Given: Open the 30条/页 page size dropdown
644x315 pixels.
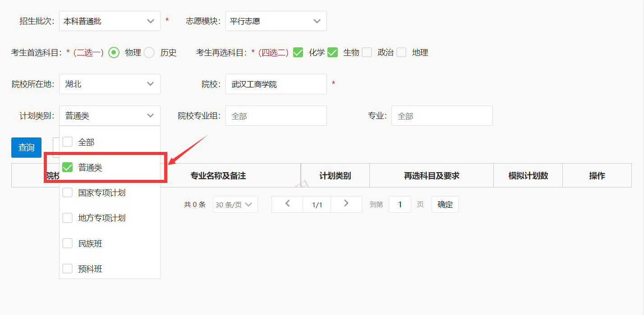Looking at the screenshot, I should click(x=235, y=204).
